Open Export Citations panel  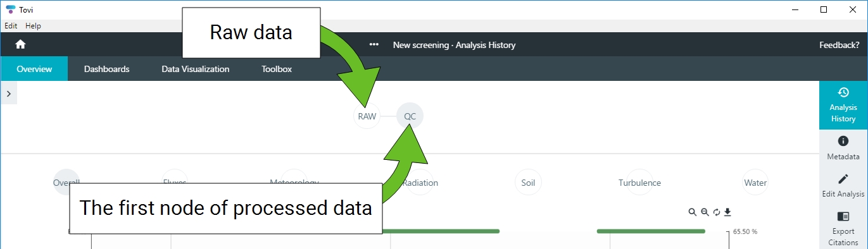click(843, 228)
